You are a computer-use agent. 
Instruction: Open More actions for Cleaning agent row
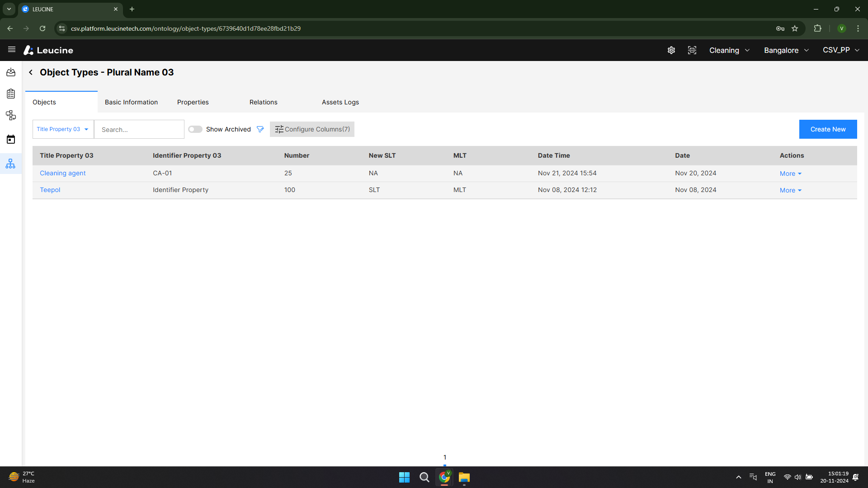[x=790, y=174]
